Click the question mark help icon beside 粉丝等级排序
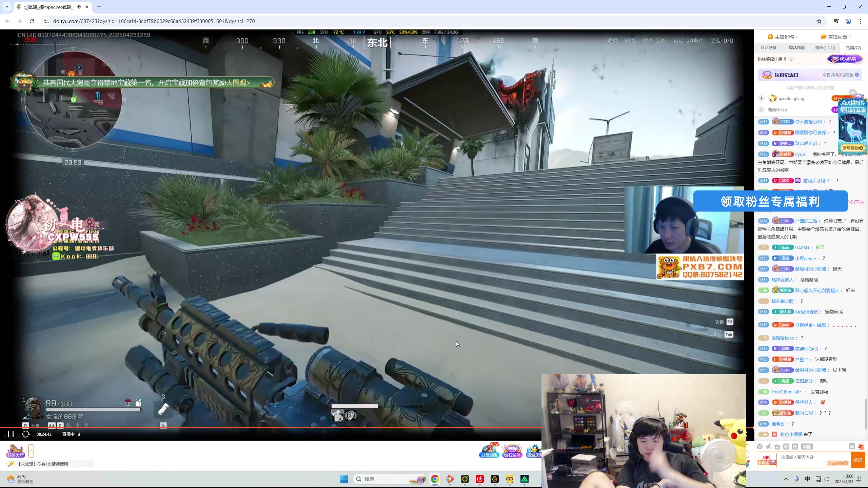Screen dimensions: 868x488 coord(791,59)
